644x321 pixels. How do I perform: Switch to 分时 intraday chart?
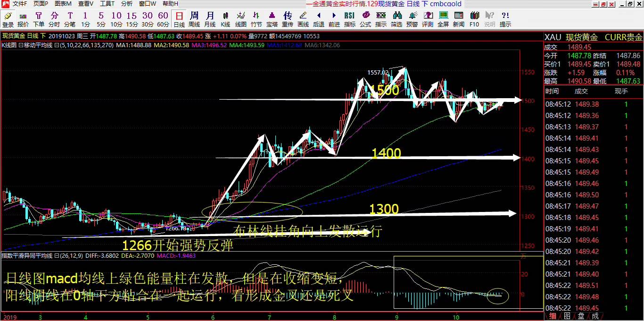pos(54,19)
